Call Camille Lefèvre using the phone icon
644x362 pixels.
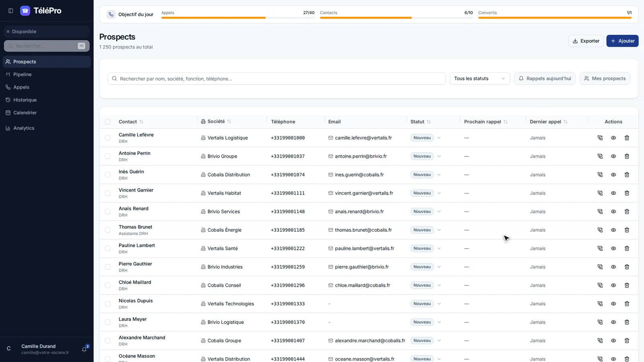pos(600,138)
